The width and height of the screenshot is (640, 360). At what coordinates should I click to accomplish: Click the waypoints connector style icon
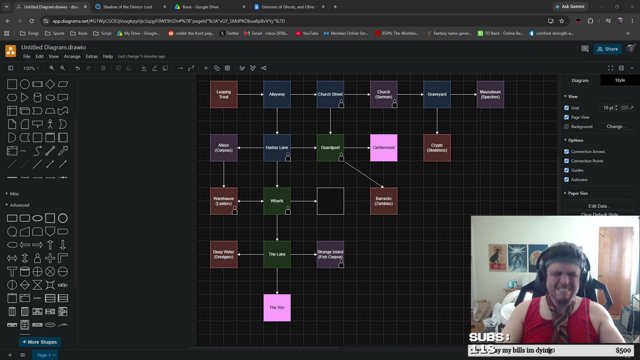coord(191,68)
